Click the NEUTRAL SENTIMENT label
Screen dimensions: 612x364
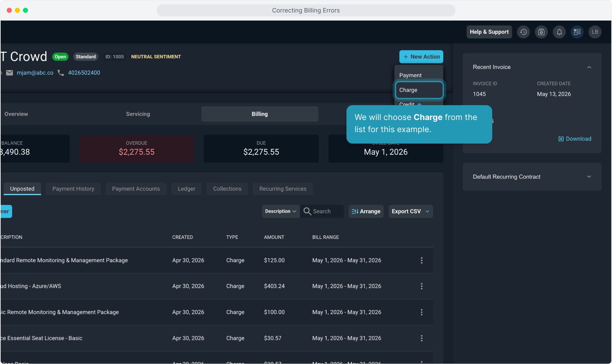pos(156,57)
